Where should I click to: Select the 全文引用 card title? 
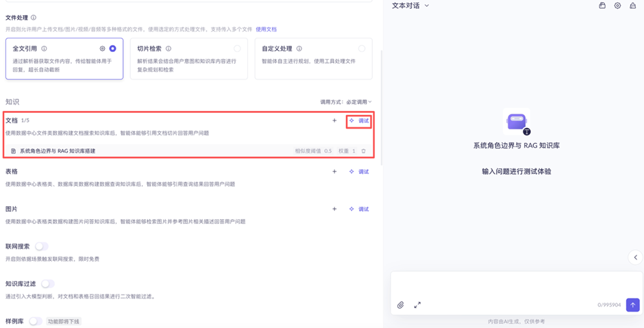point(25,49)
